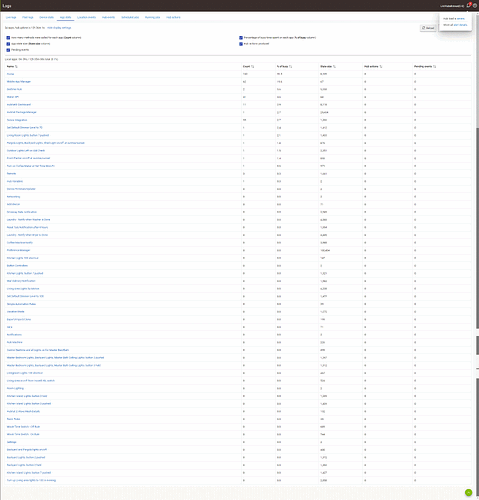Screen dimensions: 479x500
Task: Switch to the Past logs tab
Action: click(x=28, y=17)
